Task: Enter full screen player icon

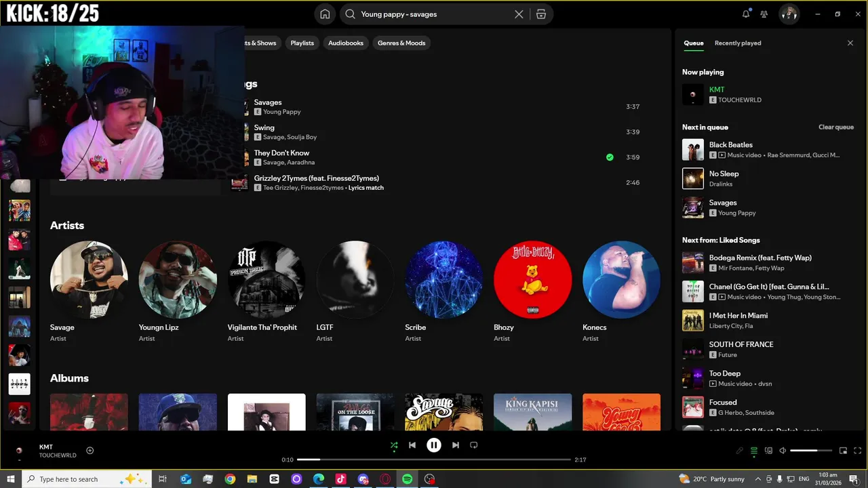Action: pyautogui.click(x=858, y=451)
